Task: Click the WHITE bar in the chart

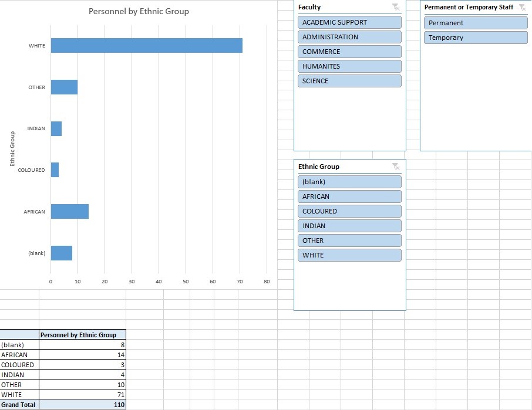Action: tap(146, 46)
